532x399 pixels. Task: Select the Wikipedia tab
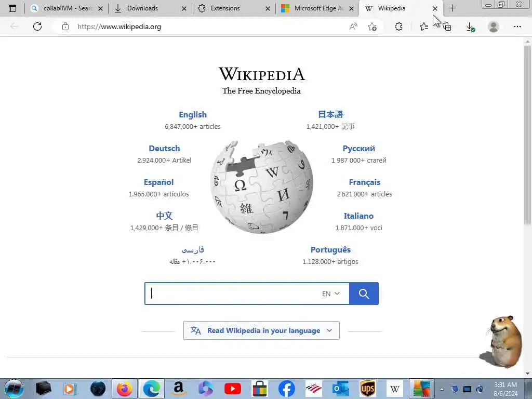pos(392,8)
